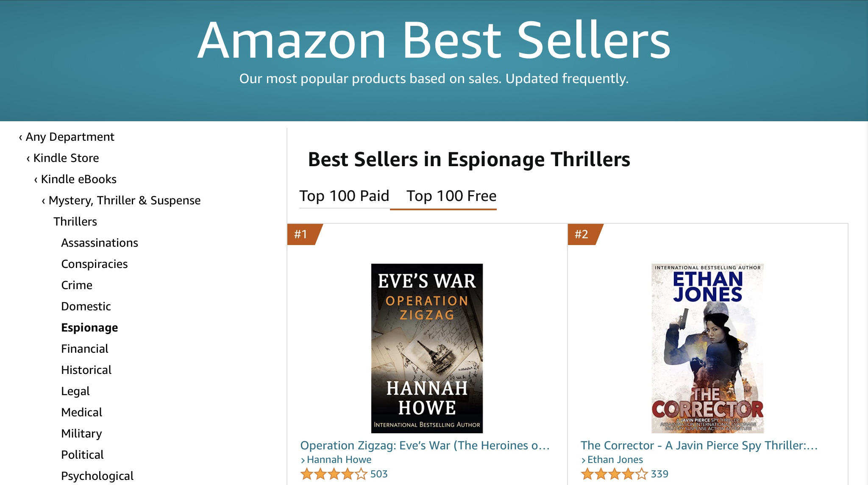Navigate up to Kindle eBooks
The image size is (868, 485).
click(x=78, y=179)
